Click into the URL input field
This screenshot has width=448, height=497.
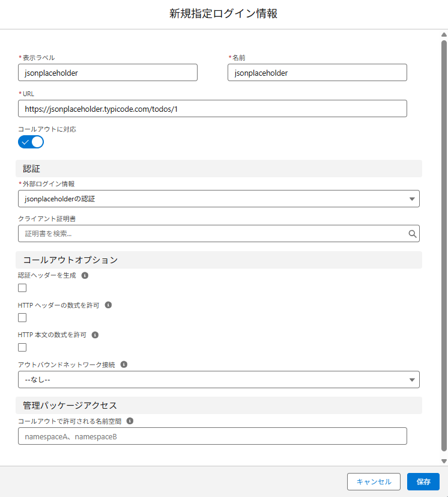[212, 109]
